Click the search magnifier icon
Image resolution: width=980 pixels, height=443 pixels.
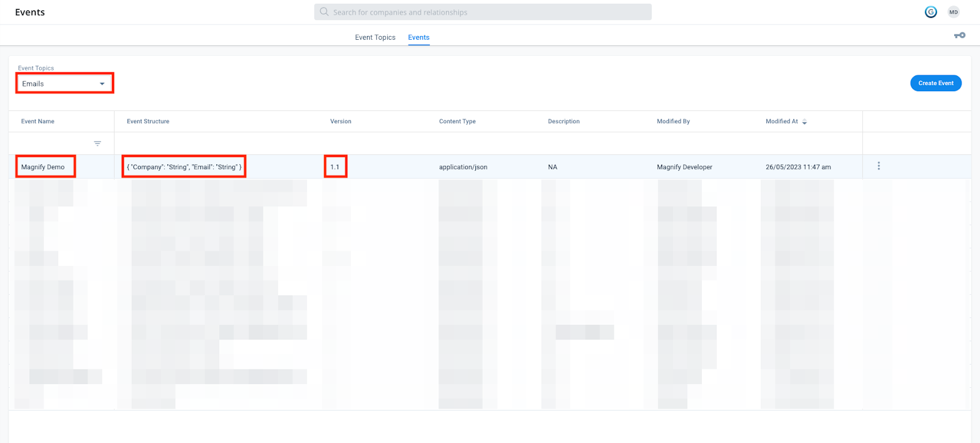click(x=324, y=12)
